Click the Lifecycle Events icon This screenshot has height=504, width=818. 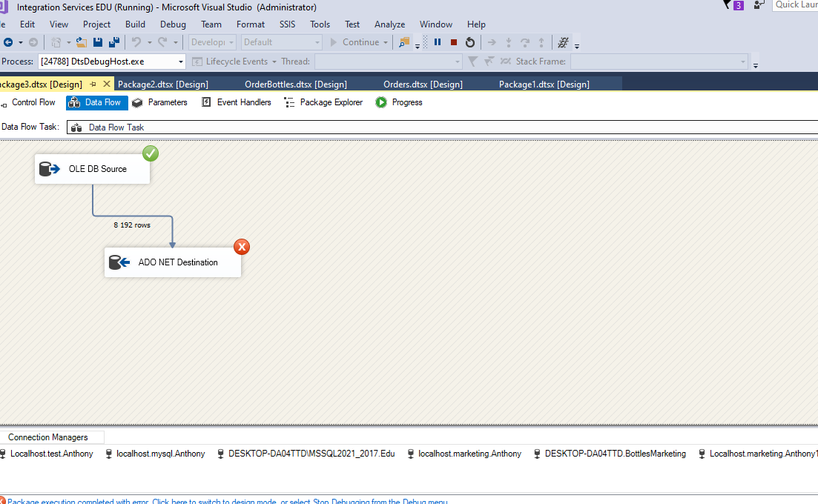coord(197,62)
